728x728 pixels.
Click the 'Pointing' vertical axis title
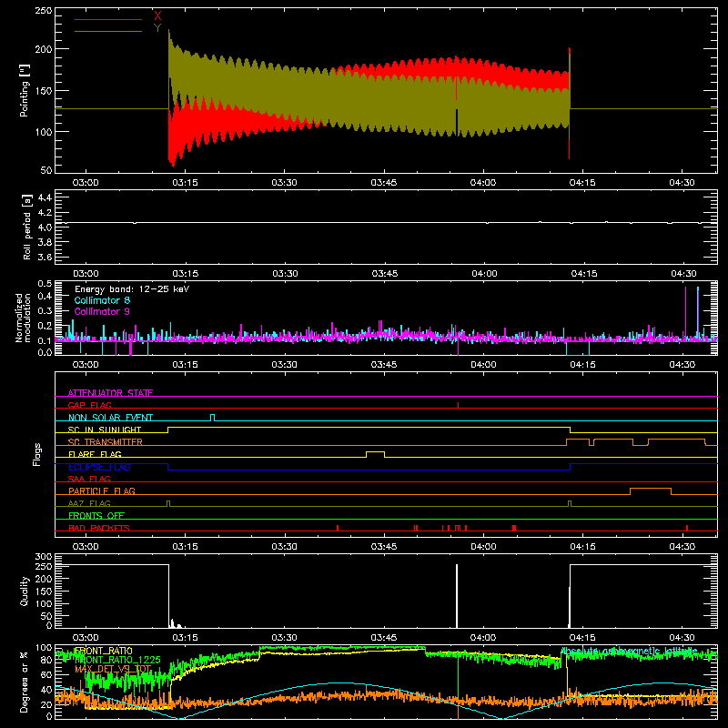[x=25, y=90]
